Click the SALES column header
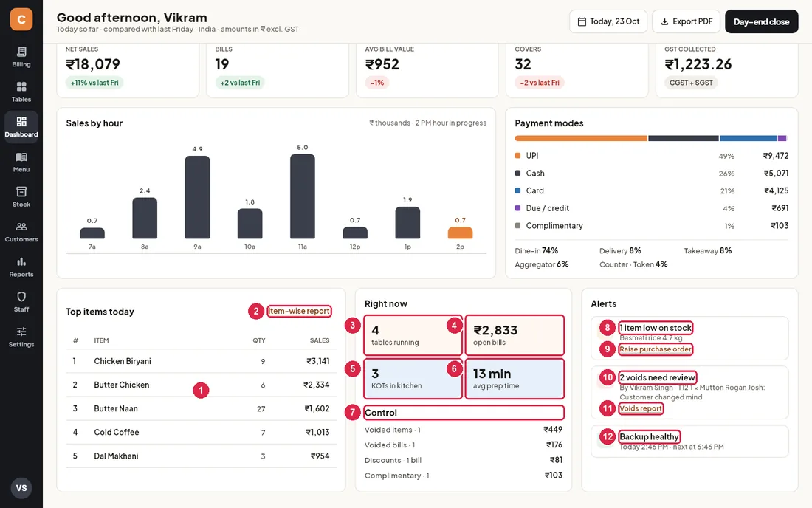 click(320, 340)
